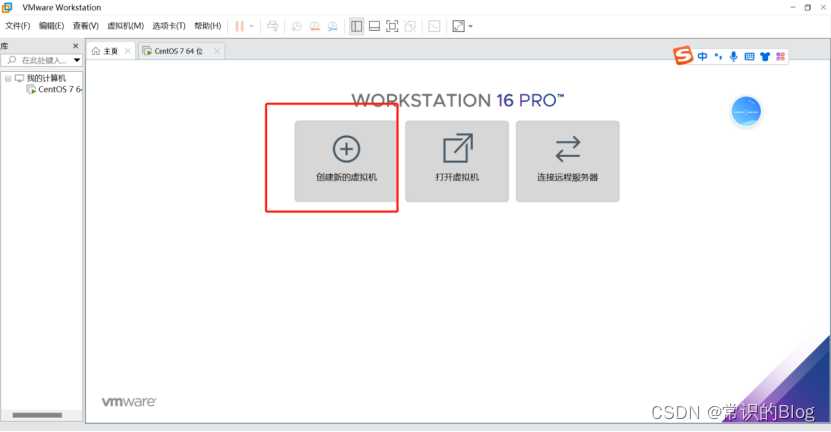Click the send Ctrl+Alt+Del toolbar icon
This screenshot has height=432, width=831.
[272, 26]
